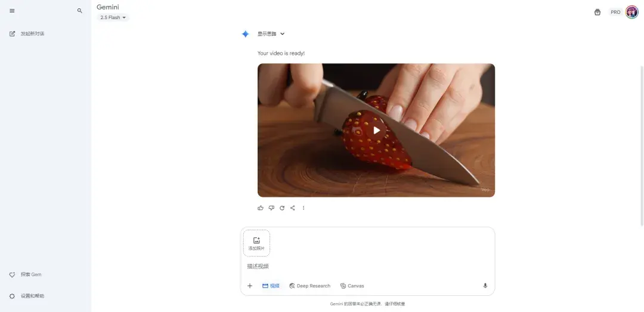Dislike the response with thumbs down
Viewport: 644px width, 312px height.
point(271,208)
